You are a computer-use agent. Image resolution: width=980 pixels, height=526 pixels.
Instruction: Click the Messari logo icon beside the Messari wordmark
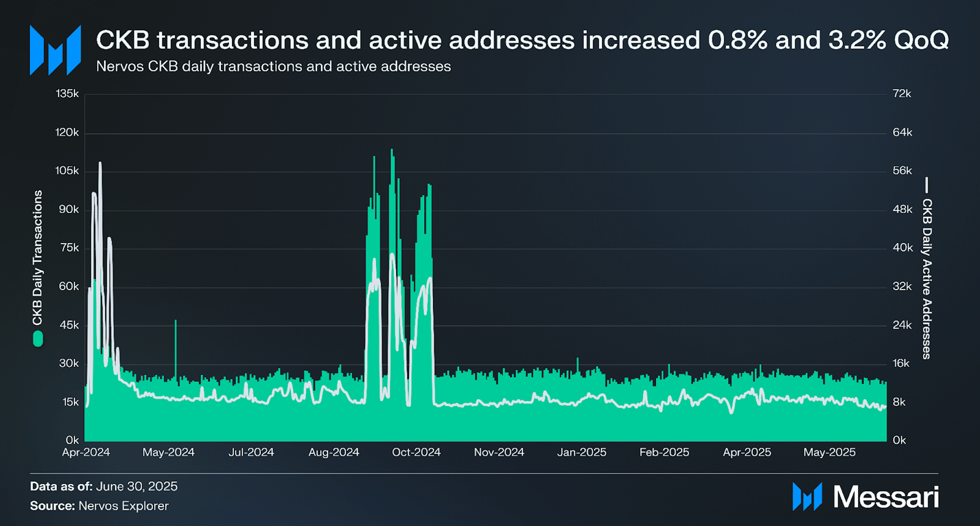pyautogui.click(x=808, y=496)
